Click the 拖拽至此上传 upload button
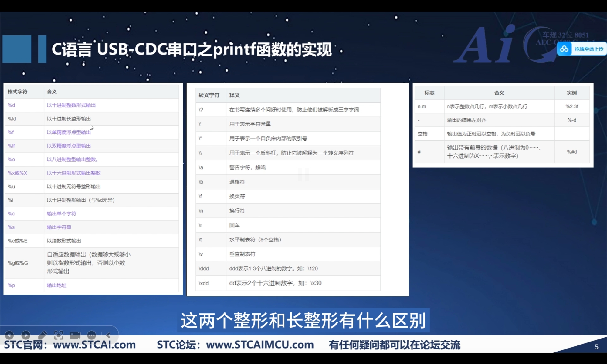Viewport: 607px width, 364px height. pyautogui.click(x=589, y=49)
